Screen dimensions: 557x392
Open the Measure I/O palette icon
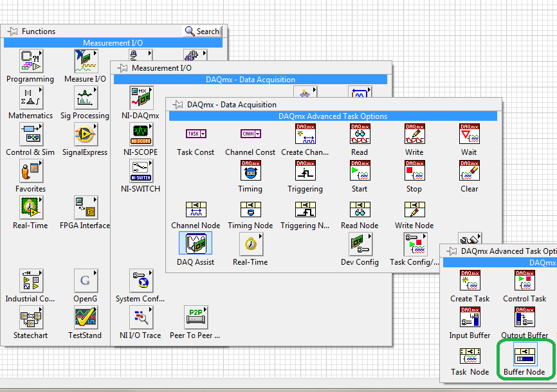(86, 61)
